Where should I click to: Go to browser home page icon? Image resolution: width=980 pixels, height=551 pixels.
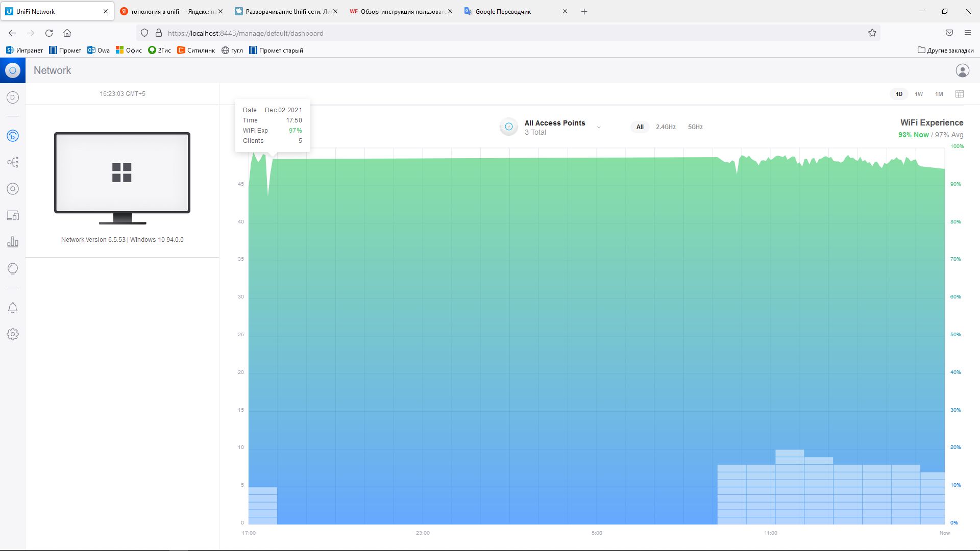click(67, 33)
